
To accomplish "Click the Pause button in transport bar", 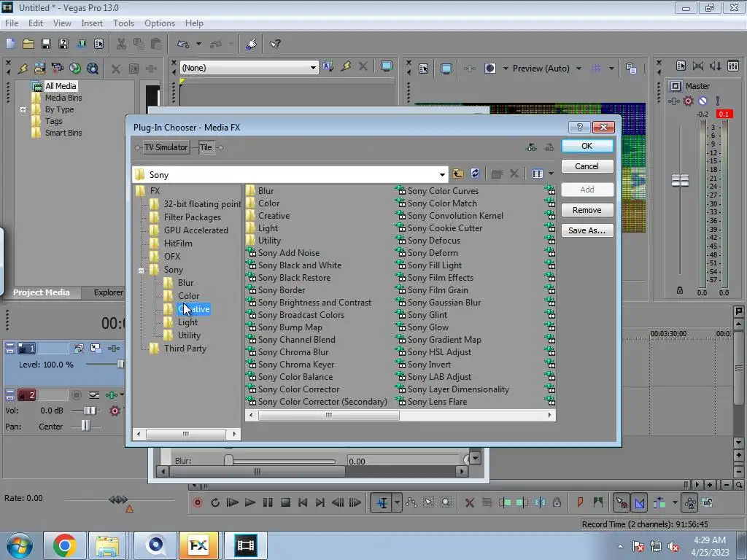I will pos(268,502).
